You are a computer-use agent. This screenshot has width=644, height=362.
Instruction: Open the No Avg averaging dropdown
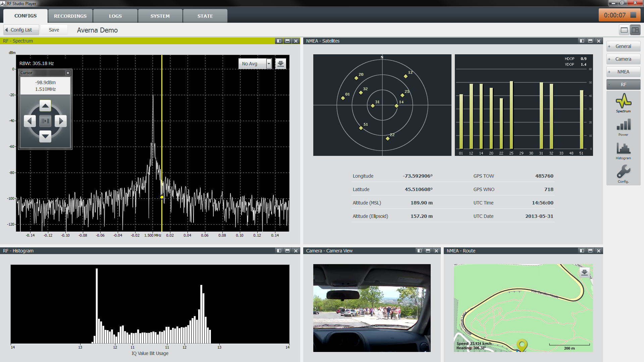tap(255, 64)
